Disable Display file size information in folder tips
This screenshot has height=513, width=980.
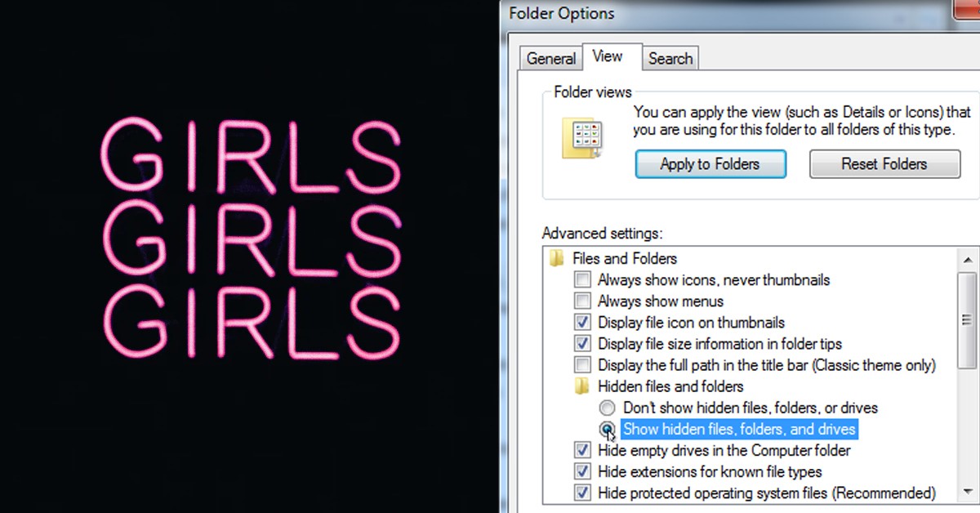pyautogui.click(x=582, y=344)
